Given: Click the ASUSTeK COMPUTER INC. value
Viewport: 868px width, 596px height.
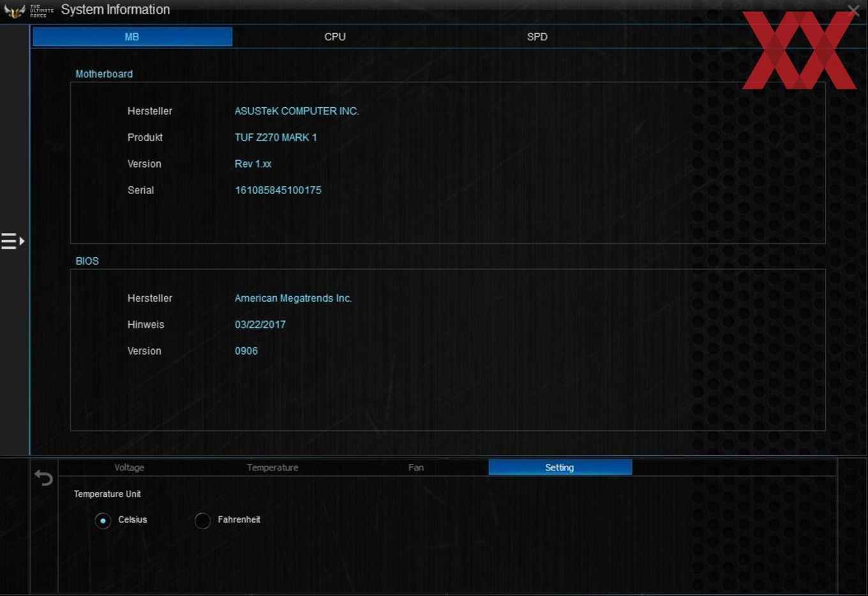Looking at the screenshot, I should (297, 111).
